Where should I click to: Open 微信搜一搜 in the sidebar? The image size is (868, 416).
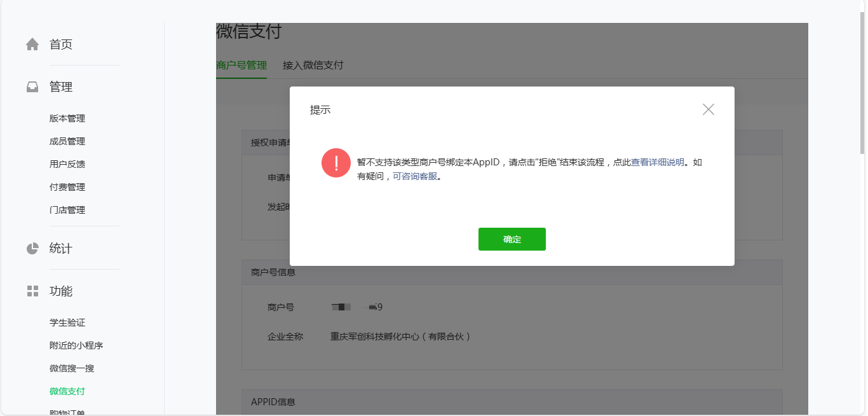[72, 368]
